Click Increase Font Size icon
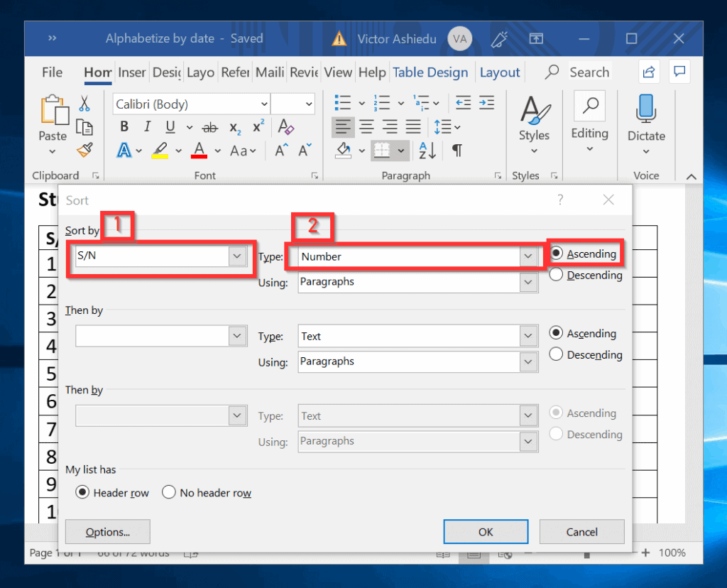The width and height of the screenshot is (727, 588). coord(281,151)
